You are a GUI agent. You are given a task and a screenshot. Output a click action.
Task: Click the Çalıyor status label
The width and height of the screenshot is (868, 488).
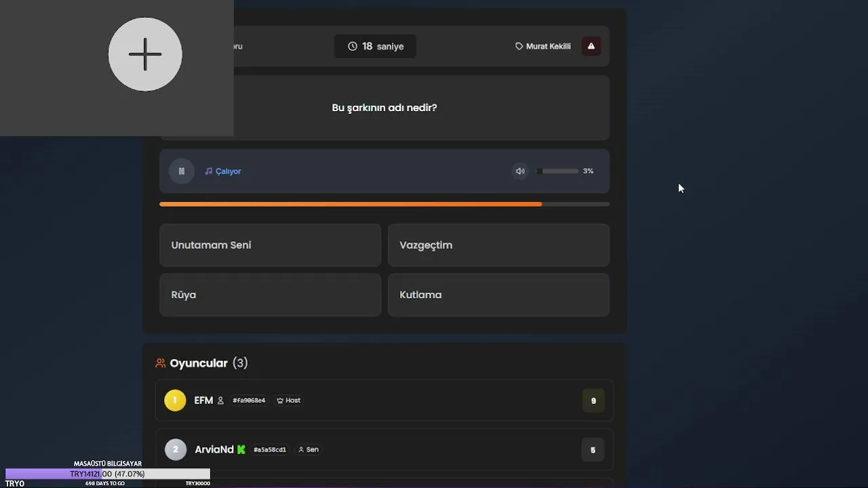point(229,171)
